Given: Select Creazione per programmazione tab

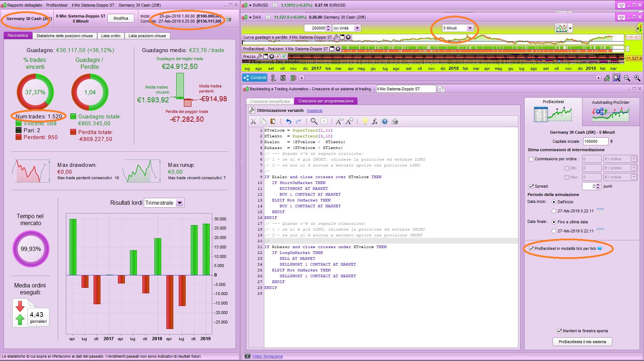Looking at the screenshot, I should [x=326, y=101].
